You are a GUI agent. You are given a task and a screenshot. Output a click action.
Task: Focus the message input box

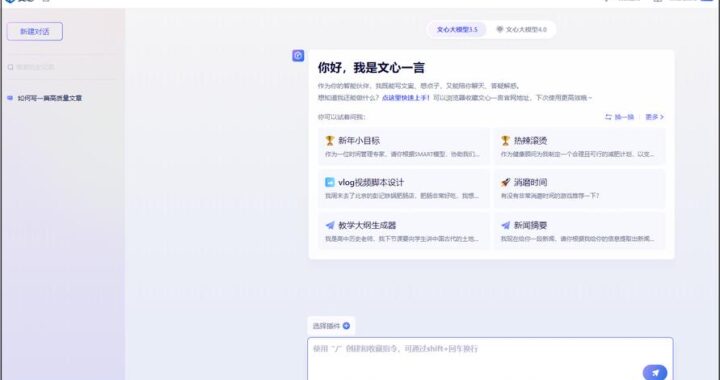pos(490,359)
